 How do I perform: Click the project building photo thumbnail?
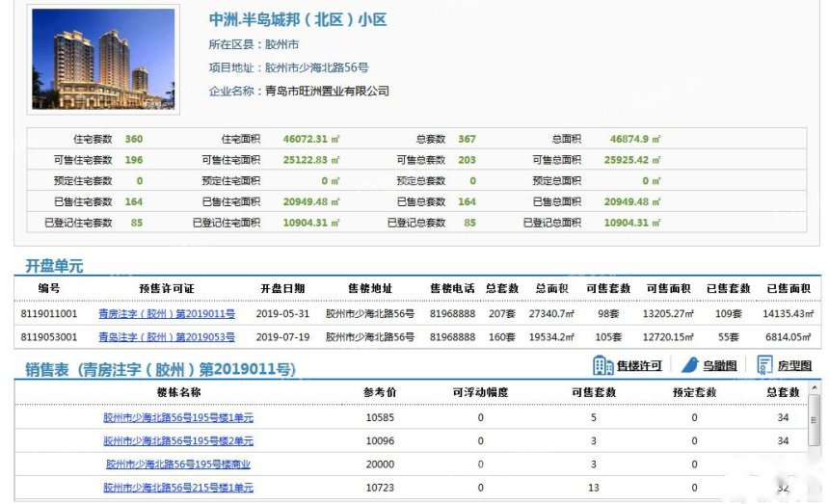coord(103,60)
